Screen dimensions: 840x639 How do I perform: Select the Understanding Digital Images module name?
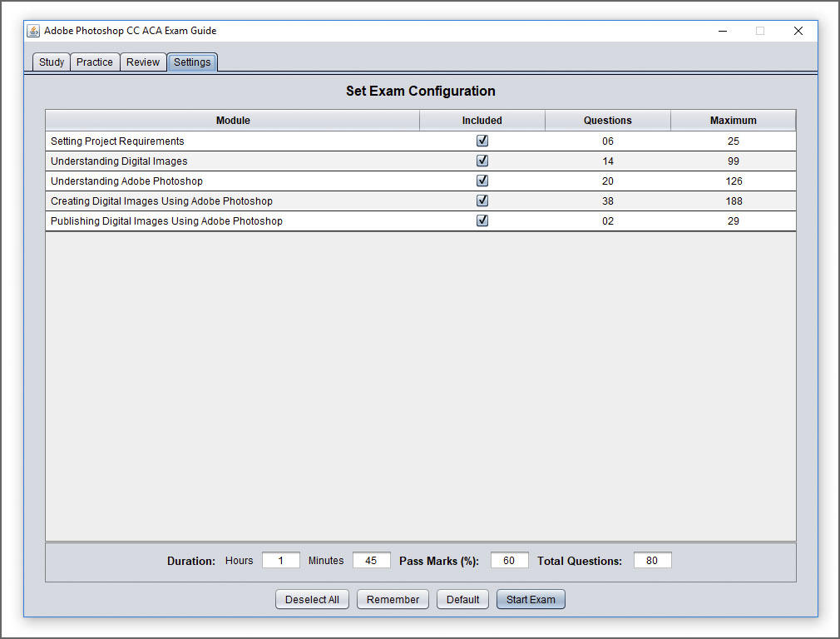point(119,161)
